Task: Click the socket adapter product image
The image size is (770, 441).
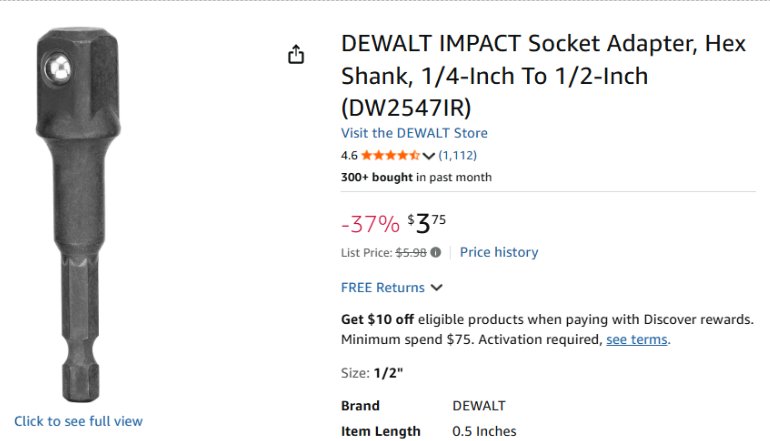Action: [x=79, y=215]
